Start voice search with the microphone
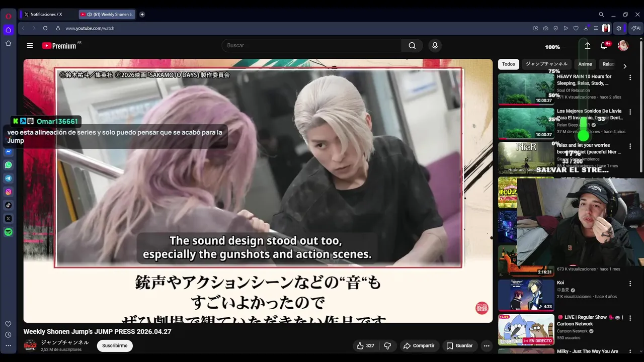This screenshot has height=362, width=644. 435,46
